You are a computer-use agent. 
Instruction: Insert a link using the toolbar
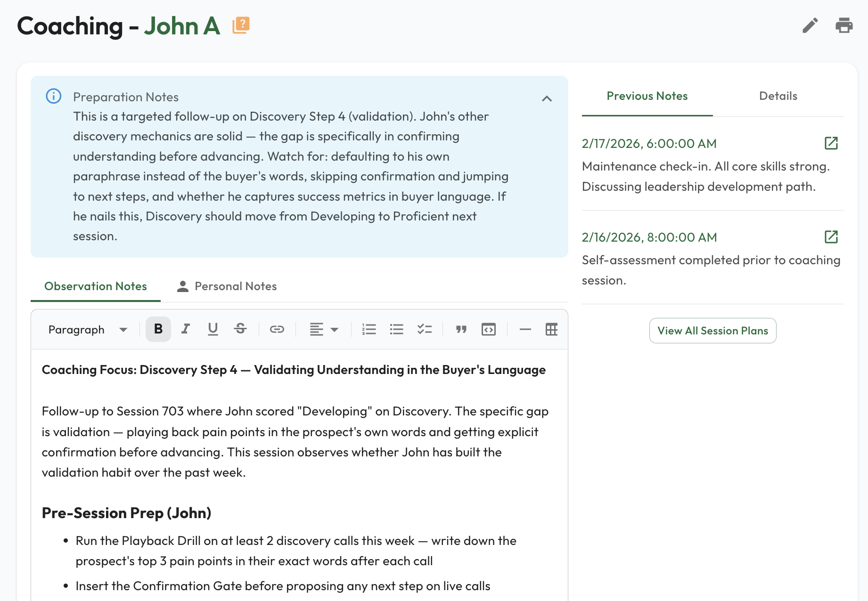click(277, 329)
